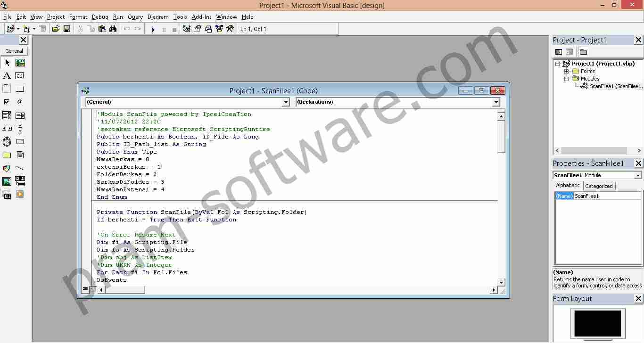Open the File menu

click(x=7, y=17)
